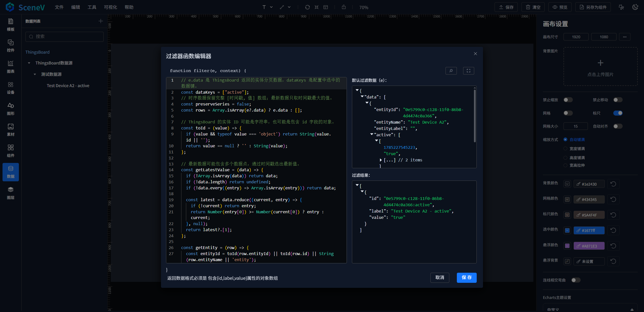
Task: Select the 宽高拉伸 radio option
Action: tap(565, 165)
